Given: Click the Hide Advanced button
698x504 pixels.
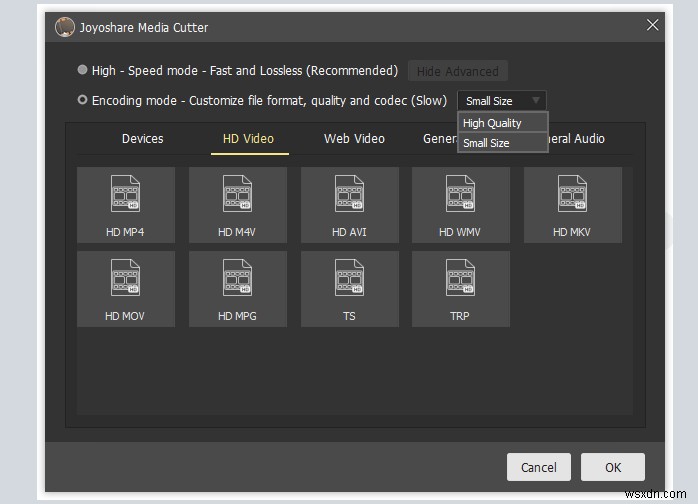Looking at the screenshot, I should (458, 71).
